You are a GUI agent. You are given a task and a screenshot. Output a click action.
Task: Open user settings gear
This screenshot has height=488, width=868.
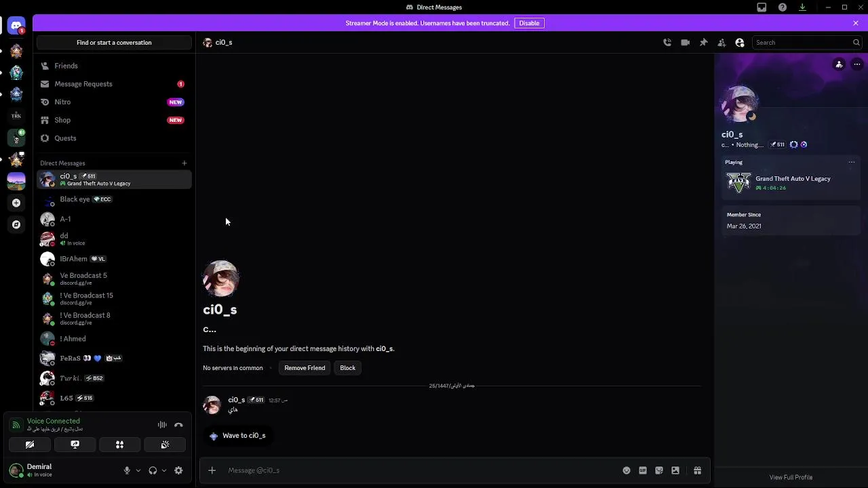pyautogui.click(x=178, y=470)
